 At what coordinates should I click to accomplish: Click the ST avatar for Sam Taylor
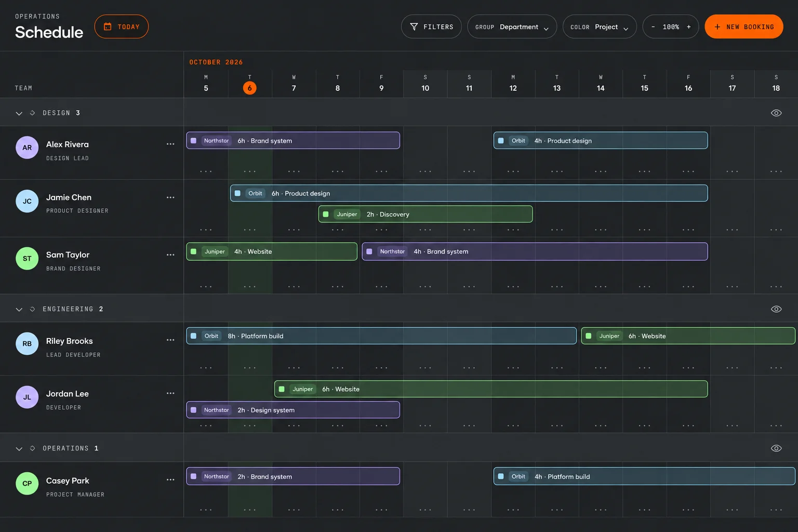27,258
